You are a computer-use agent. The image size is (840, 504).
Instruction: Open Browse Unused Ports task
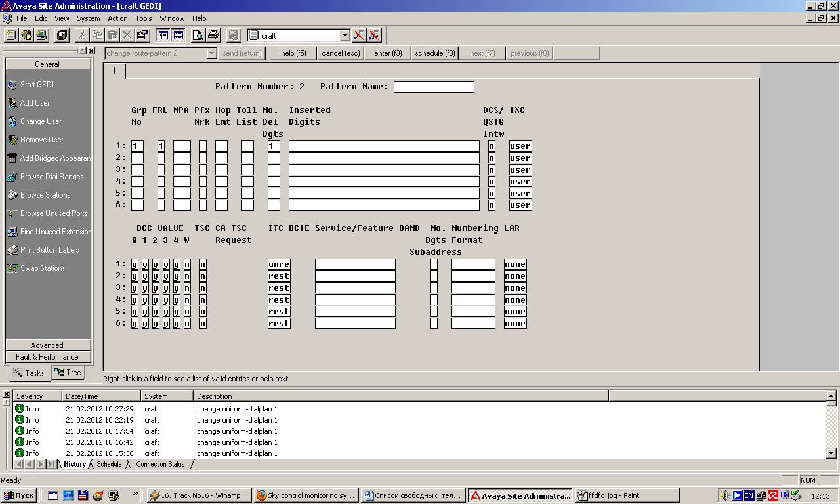[x=54, y=213]
